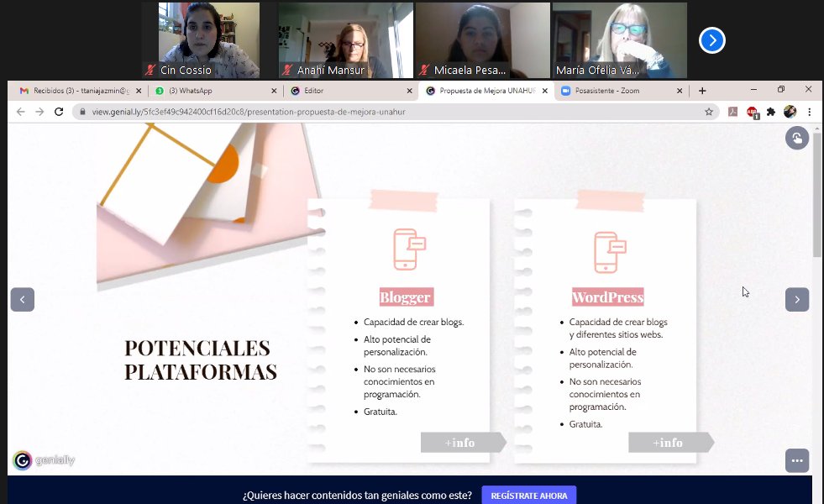Screen dimensions: 824x504
Task: Reload the current page
Action: point(59,112)
